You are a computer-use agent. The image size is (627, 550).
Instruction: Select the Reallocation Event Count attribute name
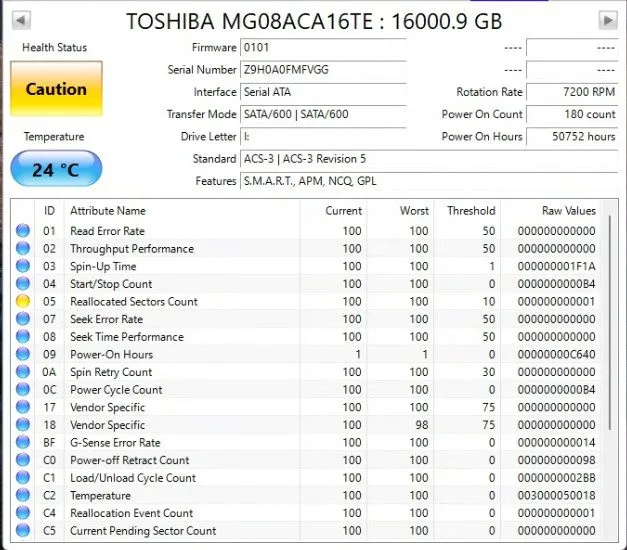pyautogui.click(x=132, y=512)
